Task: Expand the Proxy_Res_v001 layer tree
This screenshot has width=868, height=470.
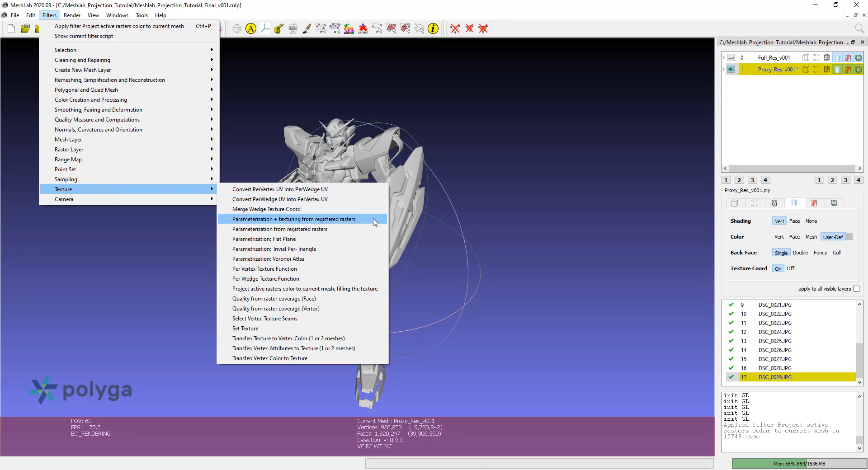Action: click(723, 69)
